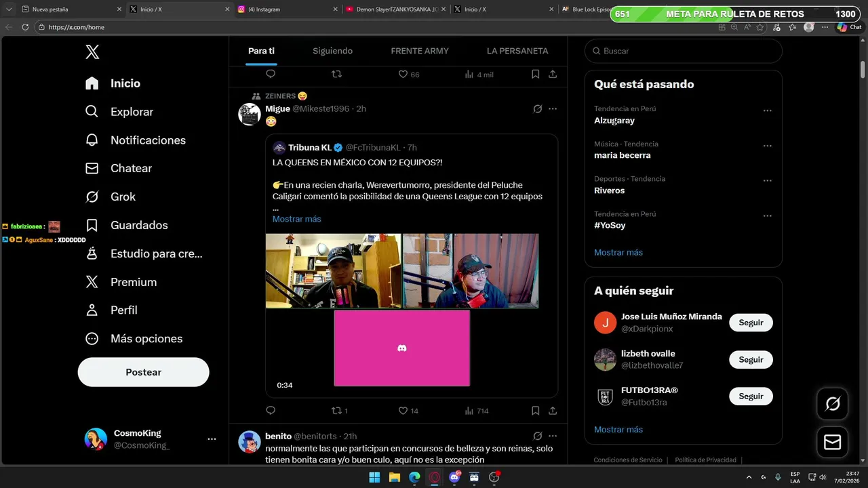Follow lizbeth ovalle
The image size is (868, 488).
(x=751, y=359)
